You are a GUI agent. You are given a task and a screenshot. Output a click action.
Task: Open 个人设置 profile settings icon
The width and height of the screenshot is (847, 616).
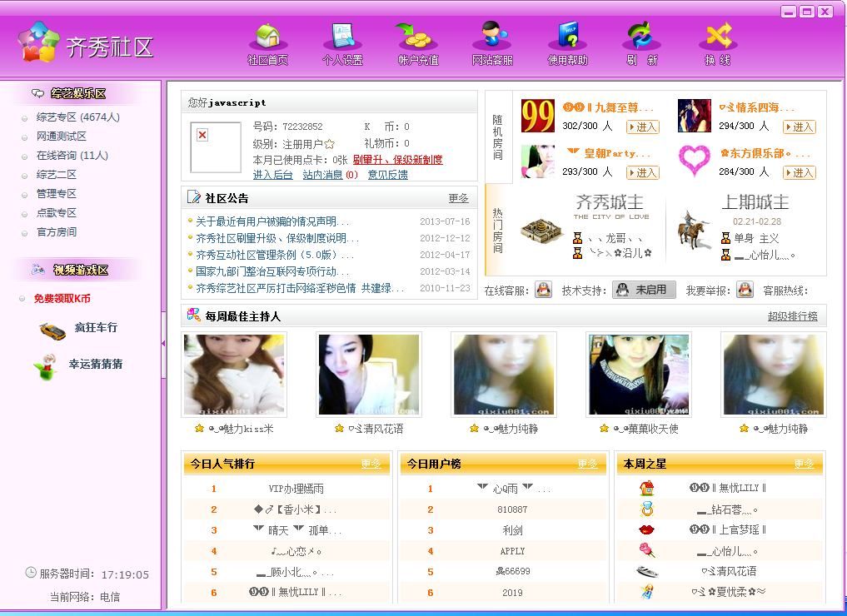pyautogui.click(x=342, y=37)
